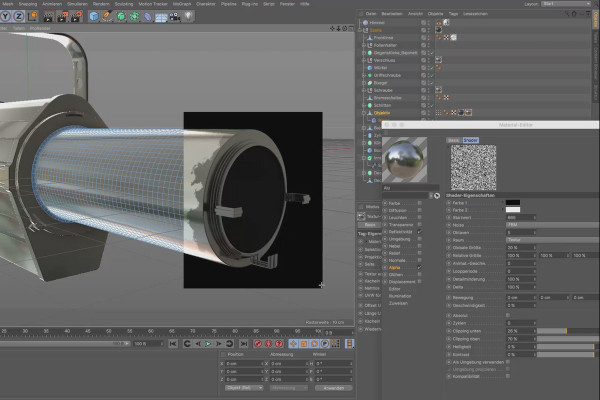The image size is (600, 400).
Task: Click the timeline layout icon at far right
Action: (349, 344)
